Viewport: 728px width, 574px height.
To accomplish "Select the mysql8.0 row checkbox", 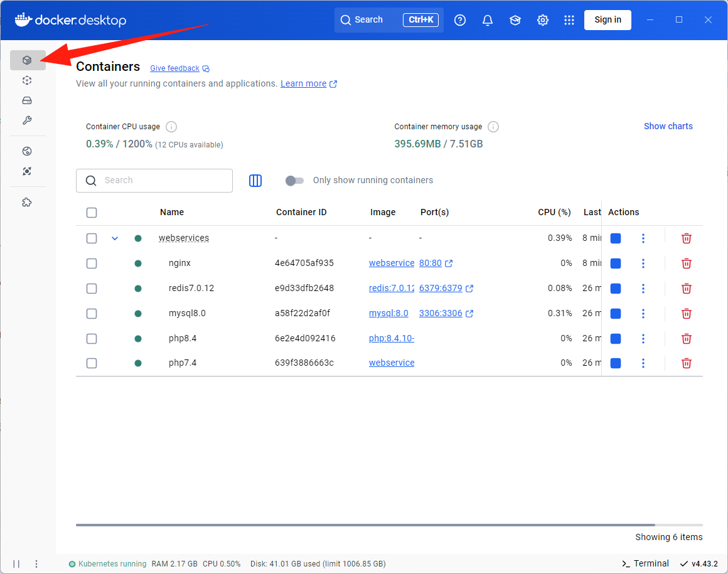I will click(92, 314).
